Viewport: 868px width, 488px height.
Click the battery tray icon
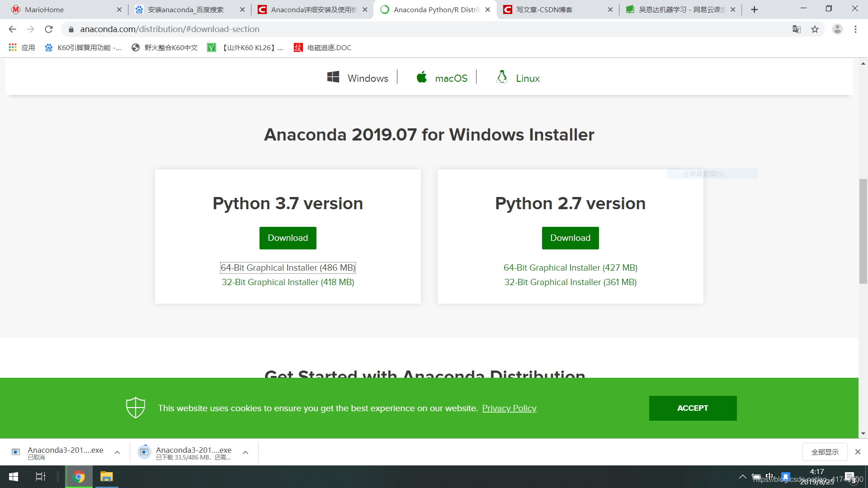tap(756, 476)
